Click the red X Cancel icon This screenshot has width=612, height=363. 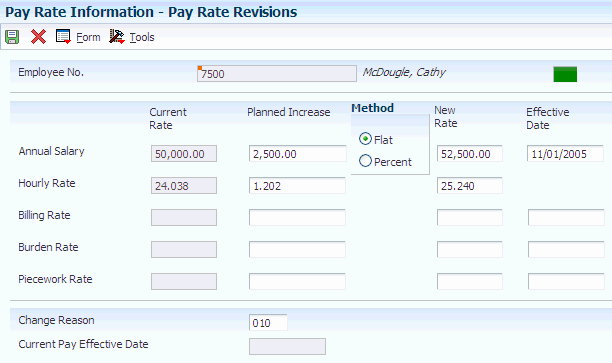point(38,37)
